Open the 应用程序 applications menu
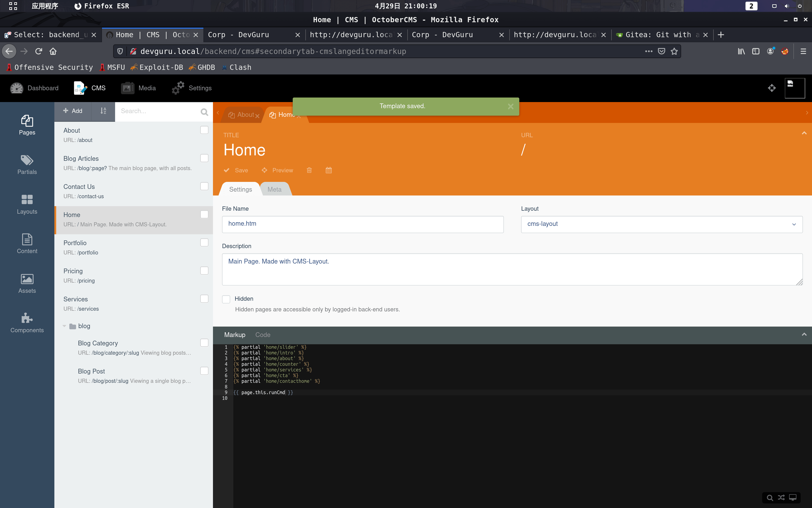The image size is (812, 508). point(45,6)
